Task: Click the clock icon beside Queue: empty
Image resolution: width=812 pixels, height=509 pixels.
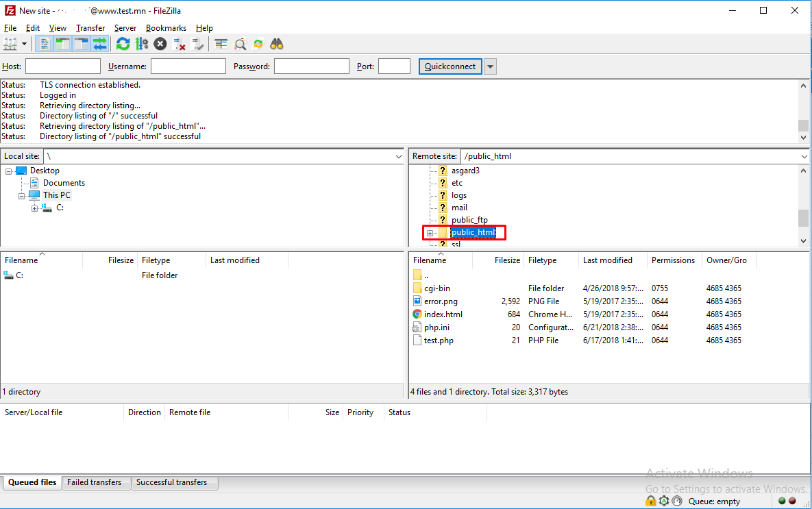Action: [677, 501]
